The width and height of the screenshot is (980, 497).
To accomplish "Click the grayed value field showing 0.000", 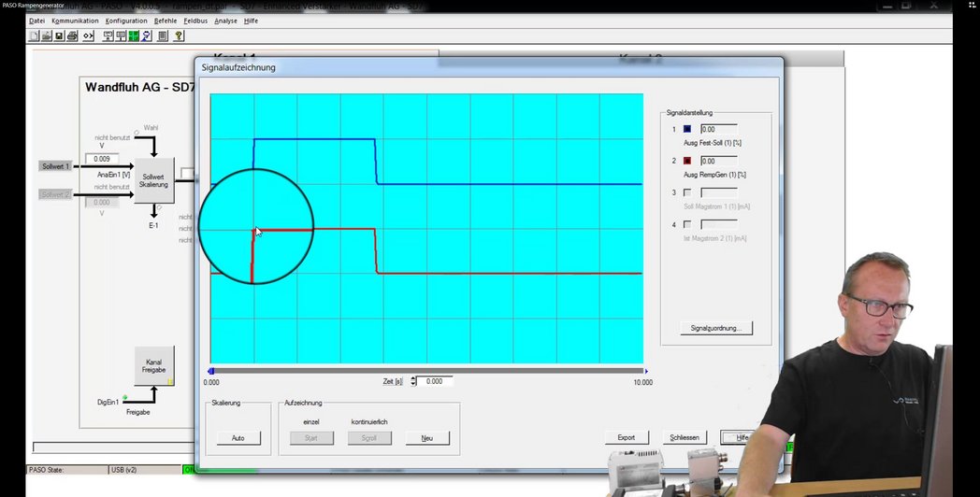I will [102, 203].
